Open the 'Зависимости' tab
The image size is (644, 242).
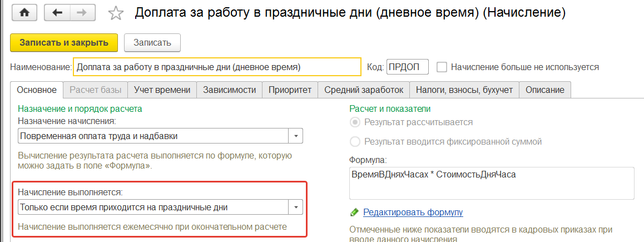click(x=229, y=90)
